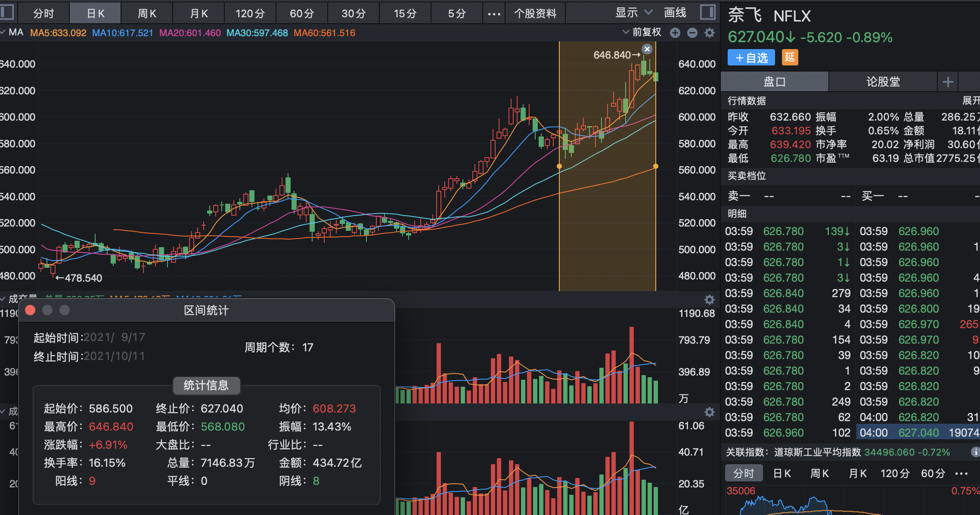The image size is (980, 515).
Task: Switch to the 论股堂 tab
Action: pos(883,82)
